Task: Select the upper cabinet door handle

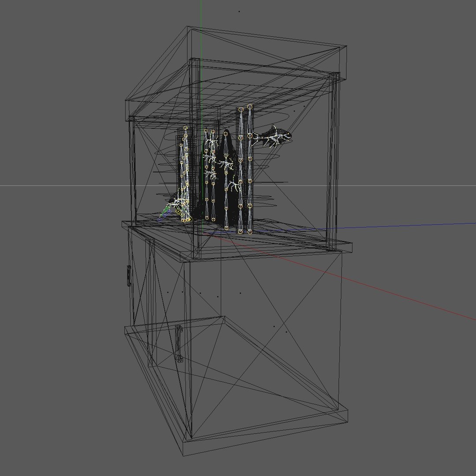Action: pyautogui.click(x=129, y=275)
